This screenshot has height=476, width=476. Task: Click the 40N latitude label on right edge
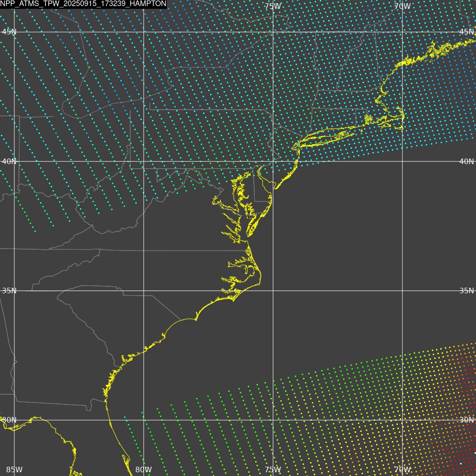coord(467,161)
